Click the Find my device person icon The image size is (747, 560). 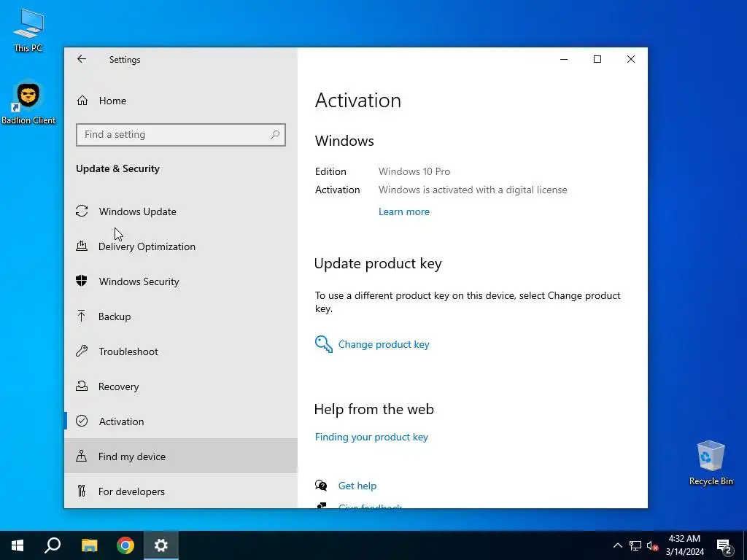(x=82, y=456)
